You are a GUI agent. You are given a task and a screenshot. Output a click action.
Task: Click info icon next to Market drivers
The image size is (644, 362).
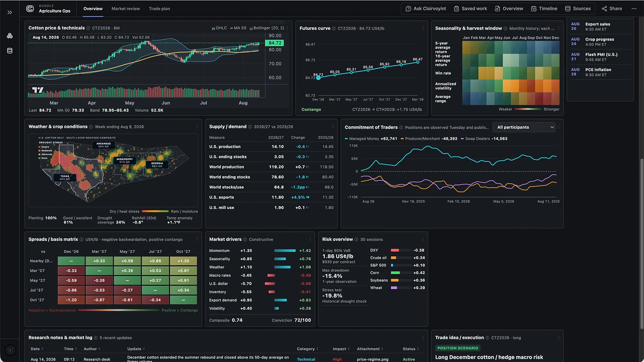click(x=245, y=239)
